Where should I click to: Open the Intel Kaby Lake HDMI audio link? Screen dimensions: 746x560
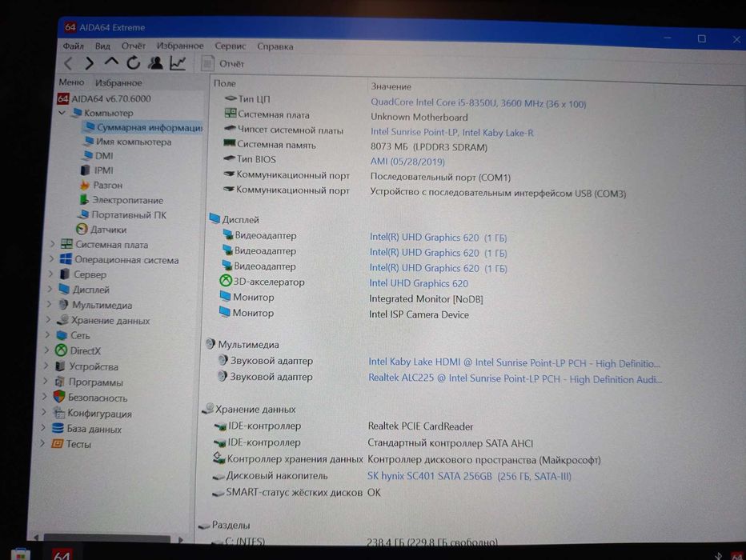pyautogui.click(x=514, y=362)
